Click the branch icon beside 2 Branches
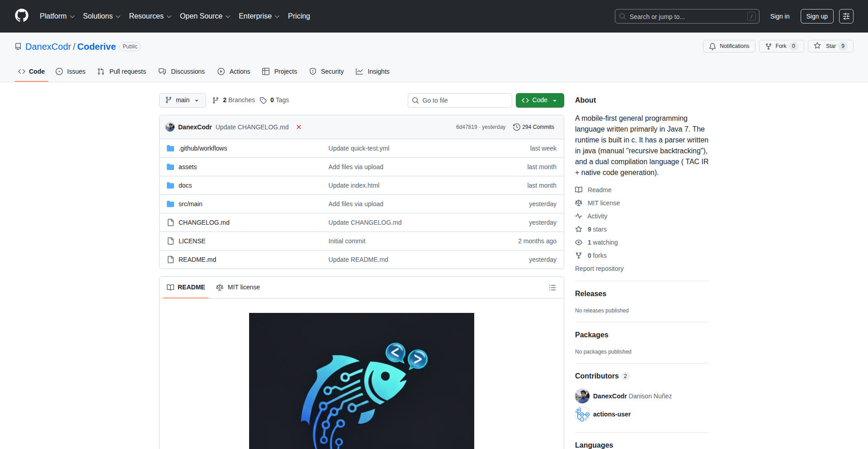This screenshot has height=449, width=868. click(216, 100)
